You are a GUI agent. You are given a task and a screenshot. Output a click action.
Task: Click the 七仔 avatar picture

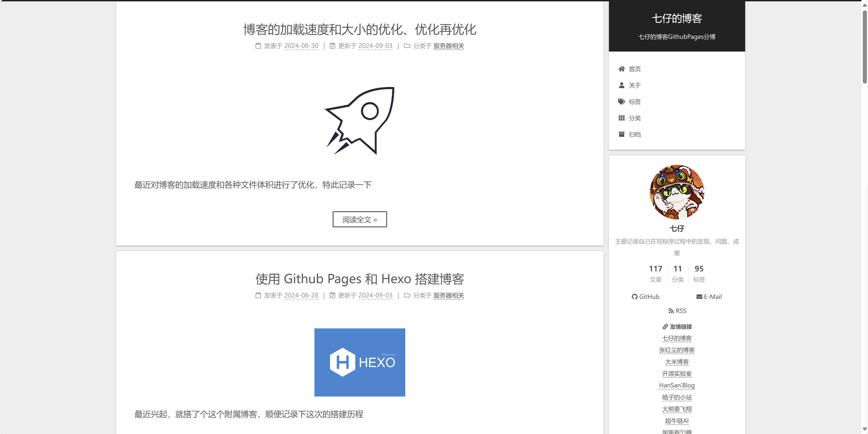tap(677, 192)
